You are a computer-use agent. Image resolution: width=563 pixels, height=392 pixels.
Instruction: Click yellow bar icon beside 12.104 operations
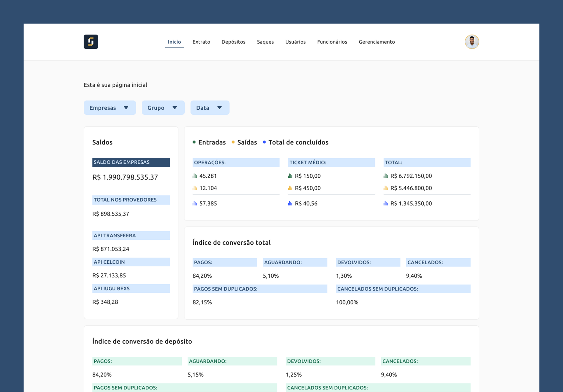[195, 188]
